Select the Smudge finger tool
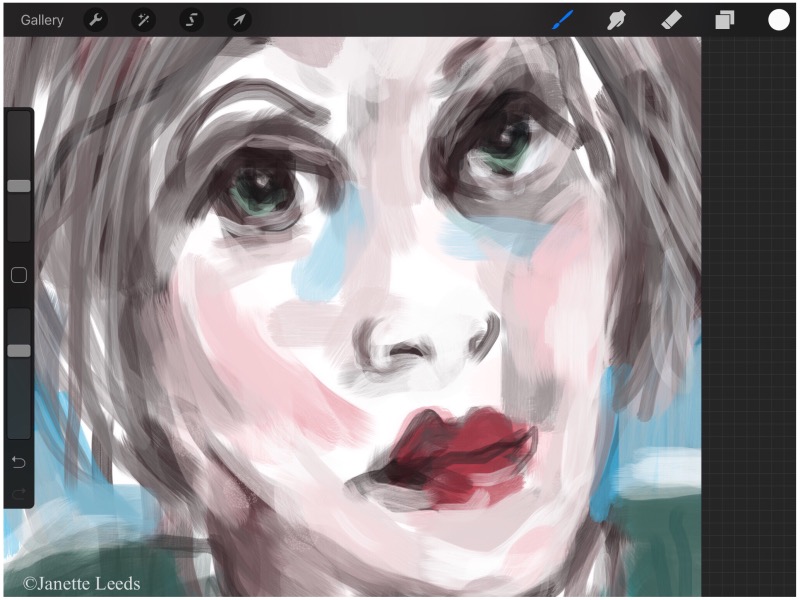 pyautogui.click(x=617, y=20)
